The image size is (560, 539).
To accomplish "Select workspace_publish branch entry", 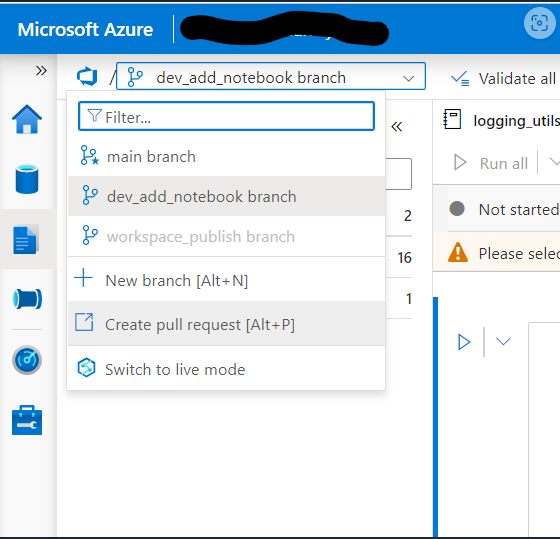I will click(x=226, y=236).
